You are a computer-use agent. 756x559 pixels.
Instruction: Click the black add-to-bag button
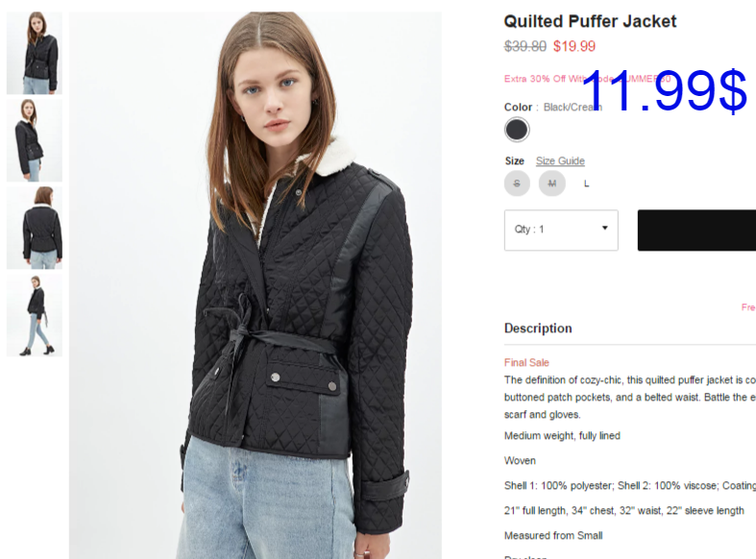[696, 231]
